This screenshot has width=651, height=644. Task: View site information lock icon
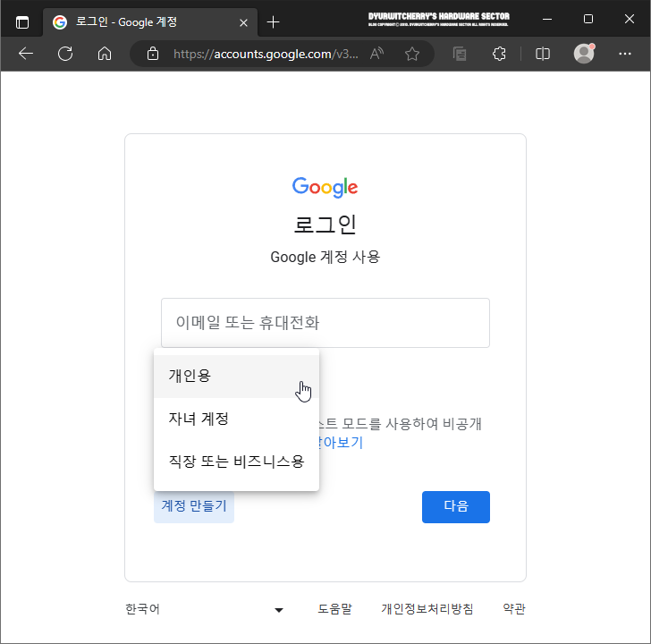153,54
